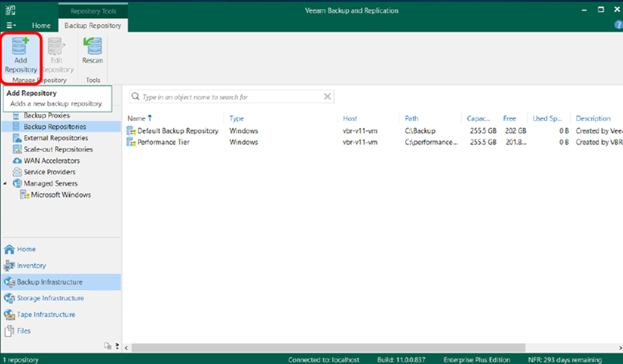Click the Rescan ribbon button
Viewport: 623px width, 364px height.
pos(93,51)
